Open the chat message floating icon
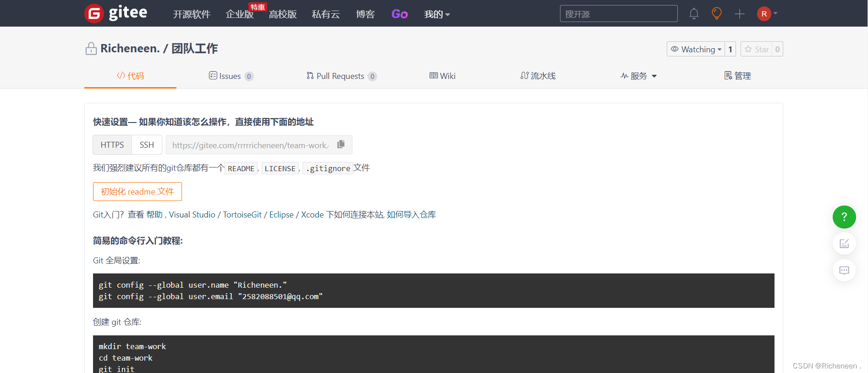This screenshot has width=868, height=373. click(844, 270)
